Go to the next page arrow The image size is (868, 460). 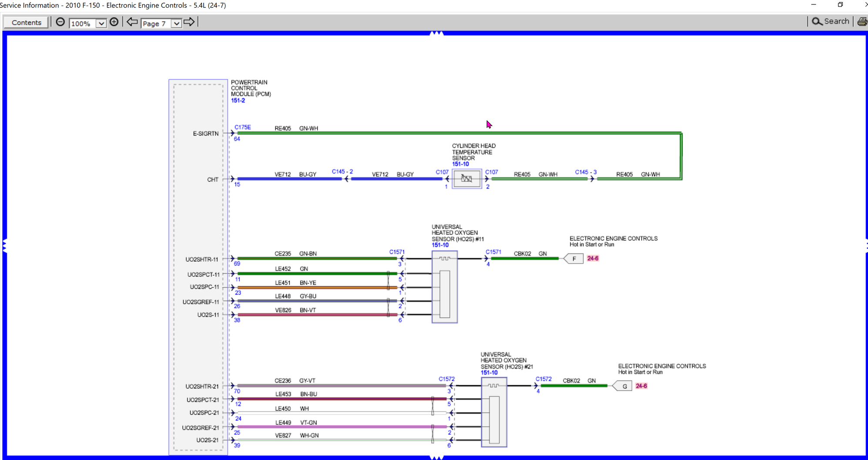coord(189,22)
